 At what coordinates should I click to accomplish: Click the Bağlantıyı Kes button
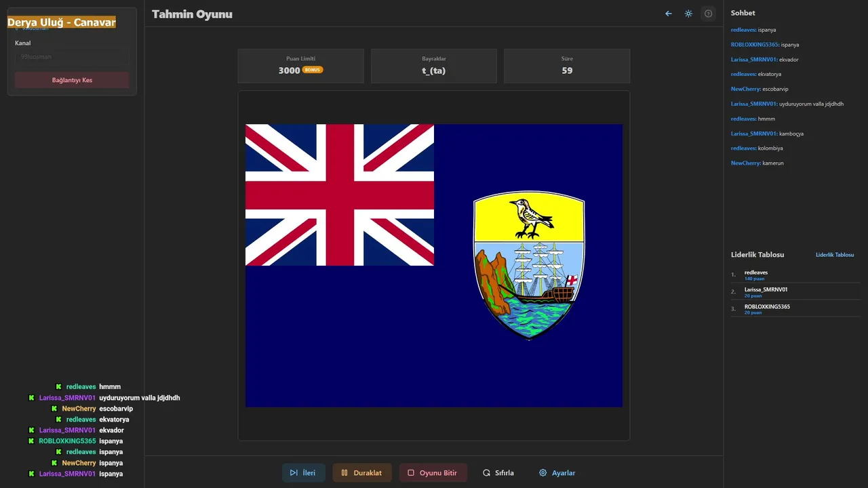point(72,80)
